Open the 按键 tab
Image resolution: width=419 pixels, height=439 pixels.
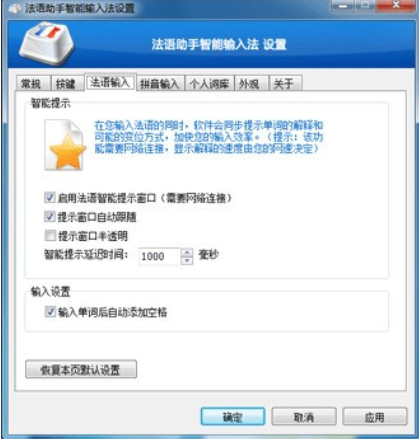click(x=67, y=83)
